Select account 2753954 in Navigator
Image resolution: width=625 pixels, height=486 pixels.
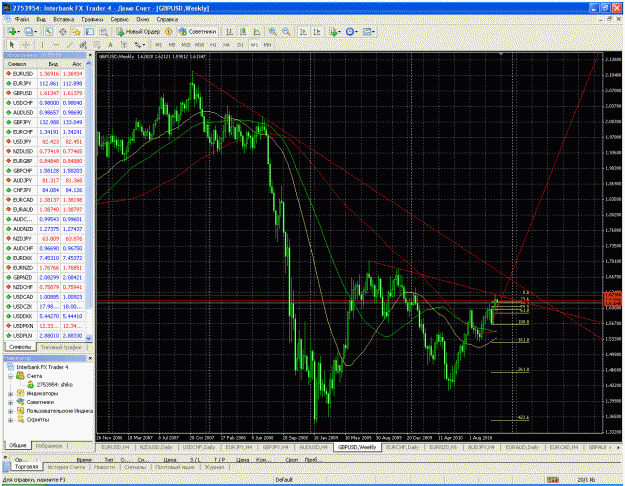tap(50, 385)
